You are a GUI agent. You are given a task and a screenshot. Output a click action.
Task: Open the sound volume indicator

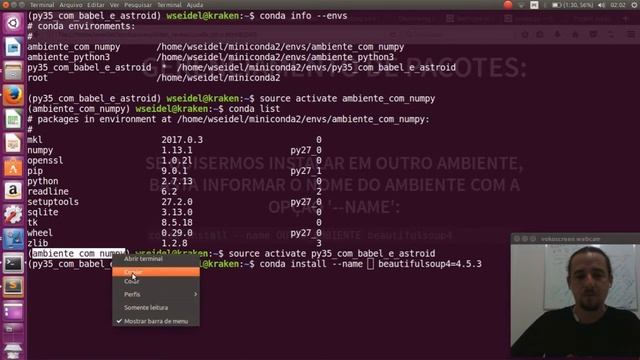[x=602, y=5]
